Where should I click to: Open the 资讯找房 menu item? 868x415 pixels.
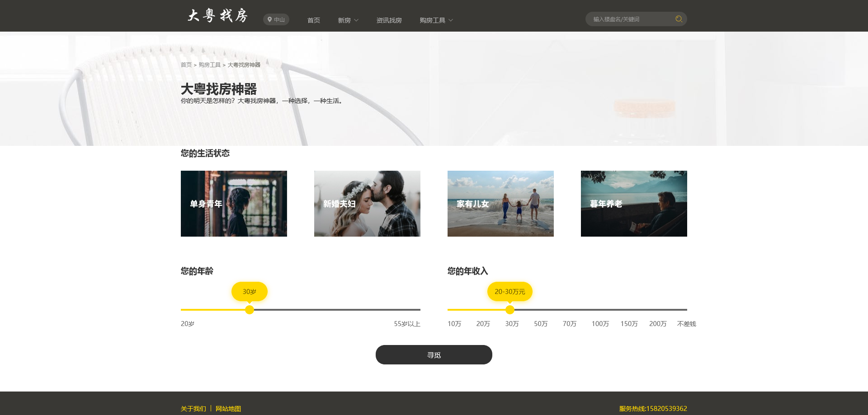tap(388, 20)
